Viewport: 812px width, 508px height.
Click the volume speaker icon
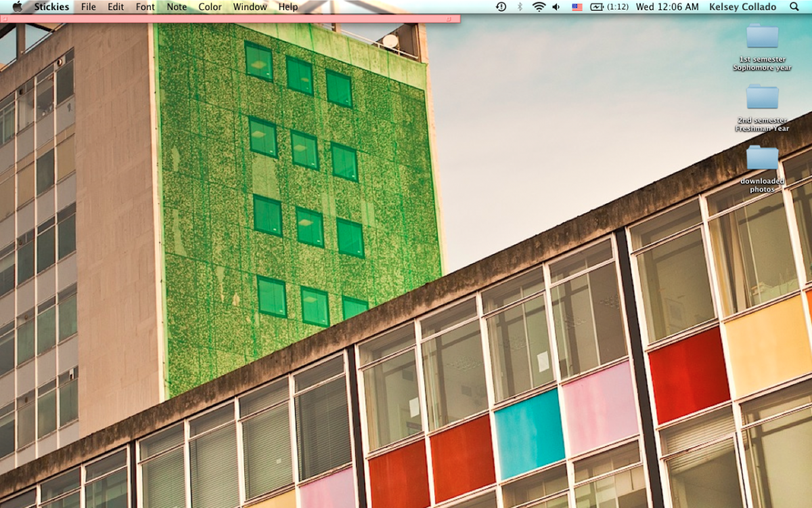tap(556, 7)
